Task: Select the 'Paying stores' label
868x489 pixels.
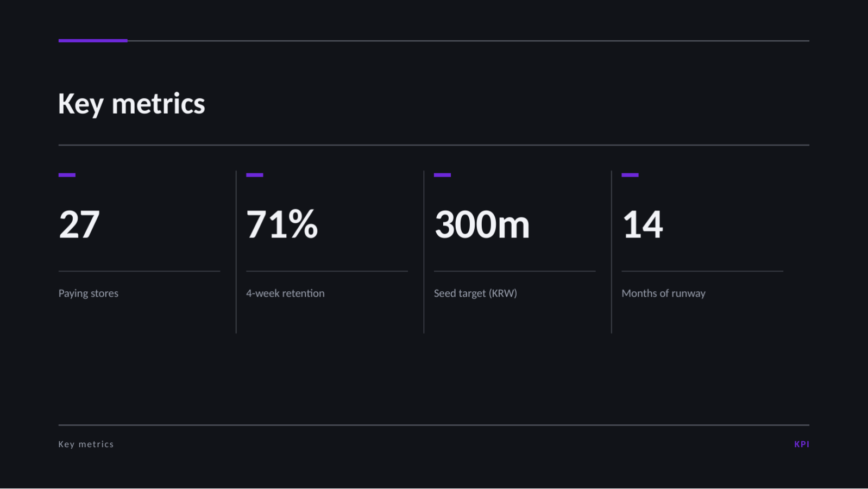Action: [89, 293]
